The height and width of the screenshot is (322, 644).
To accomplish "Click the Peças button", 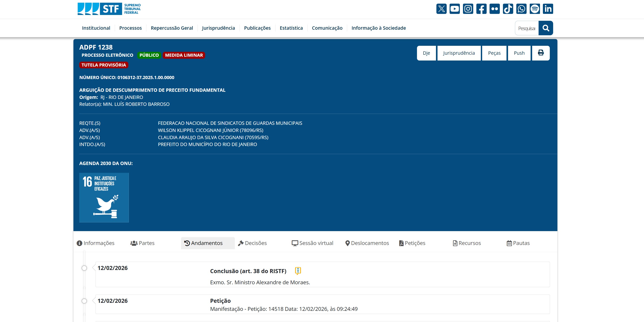I will (494, 53).
